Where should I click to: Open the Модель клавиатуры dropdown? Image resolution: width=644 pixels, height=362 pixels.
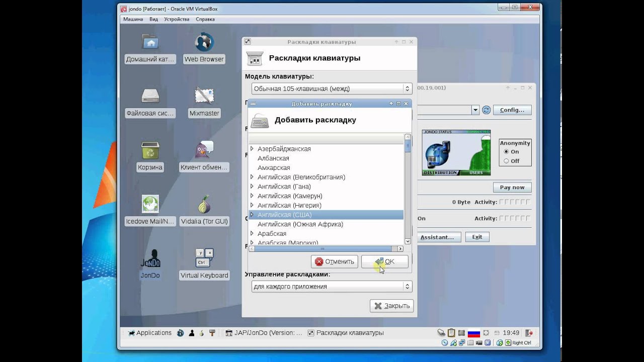332,88
